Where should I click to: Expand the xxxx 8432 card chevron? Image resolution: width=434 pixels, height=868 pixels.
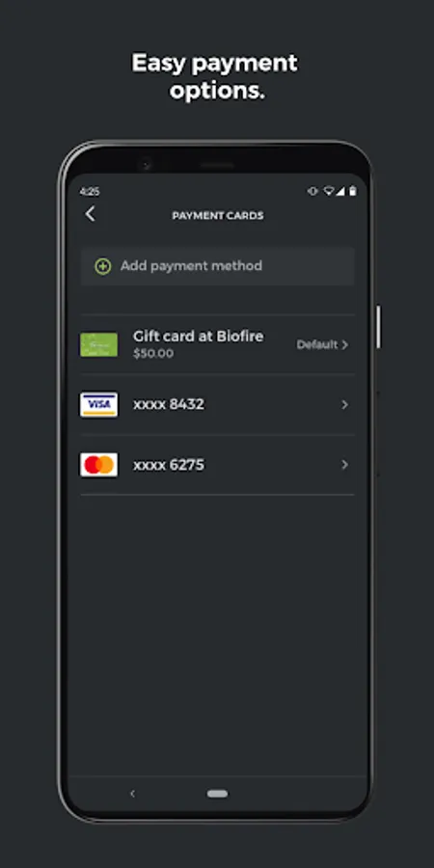[x=345, y=405]
